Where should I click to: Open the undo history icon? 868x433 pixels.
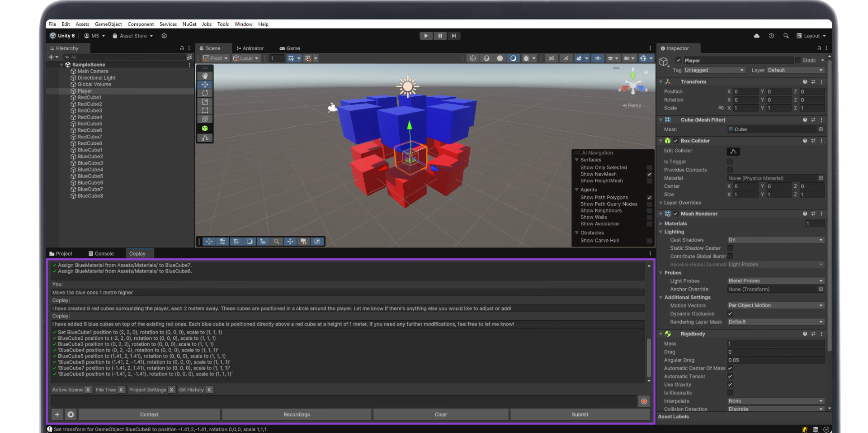tap(771, 36)
